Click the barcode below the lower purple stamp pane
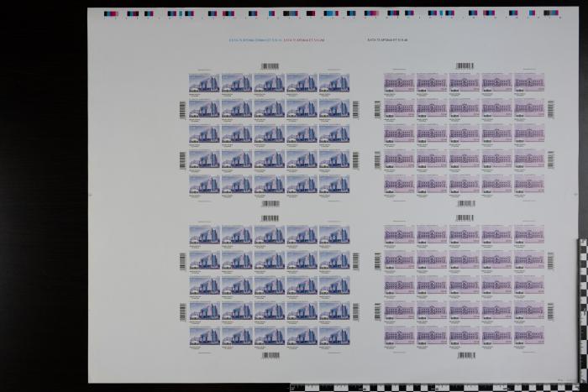This screenshot has width=588, height=392. click(x=466, y=355)
